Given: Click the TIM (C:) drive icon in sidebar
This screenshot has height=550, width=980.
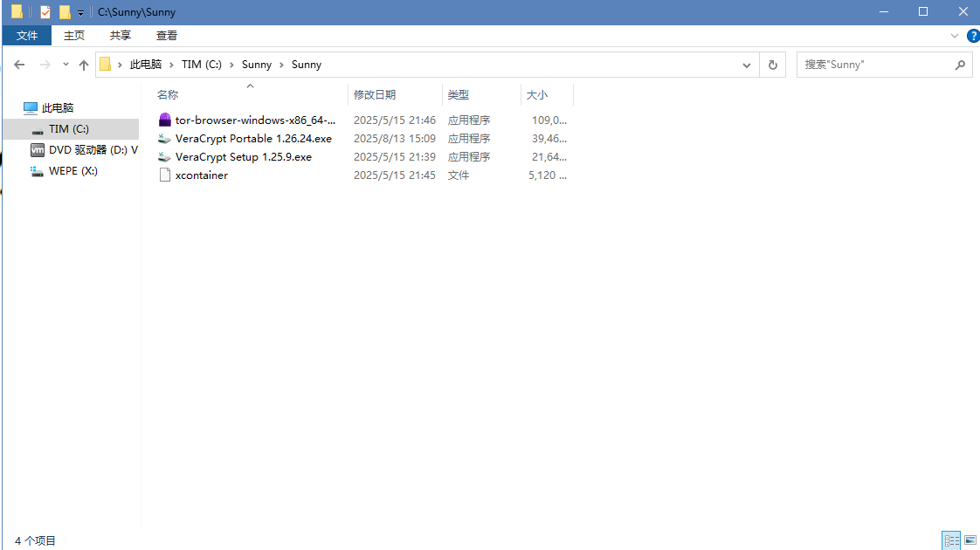Looking at the screenshot, I should click(38, 130).
